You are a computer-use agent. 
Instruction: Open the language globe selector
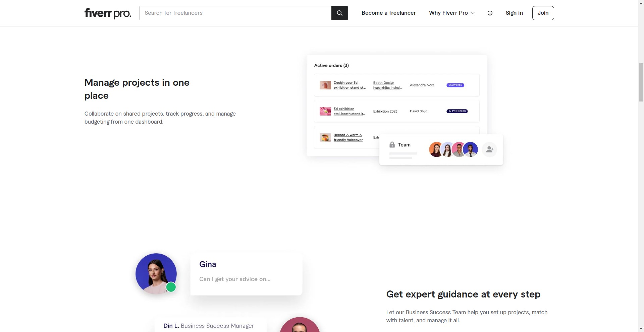pyautogui.click(x=490, y=13)
